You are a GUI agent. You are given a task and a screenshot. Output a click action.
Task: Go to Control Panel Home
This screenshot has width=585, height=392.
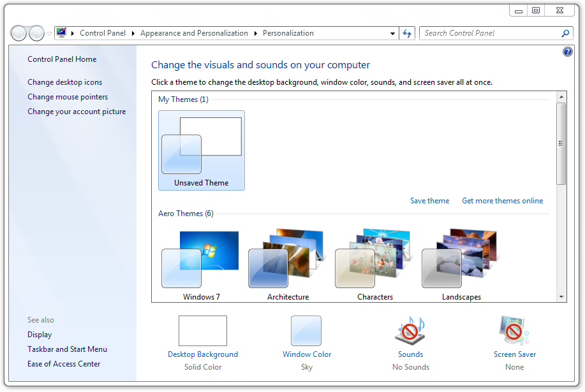click(62, 59)
